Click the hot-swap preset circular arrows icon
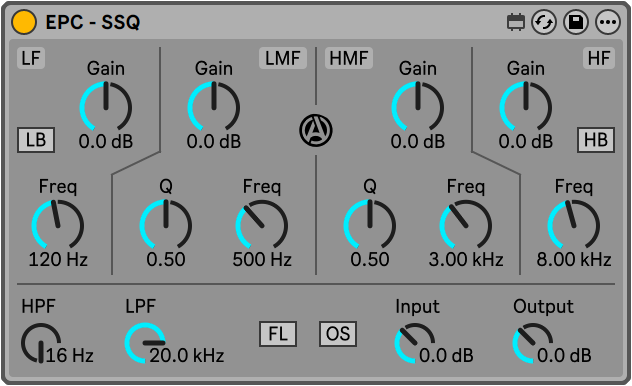The height and width of the screenshot is (386, 632). click(544, 22)
